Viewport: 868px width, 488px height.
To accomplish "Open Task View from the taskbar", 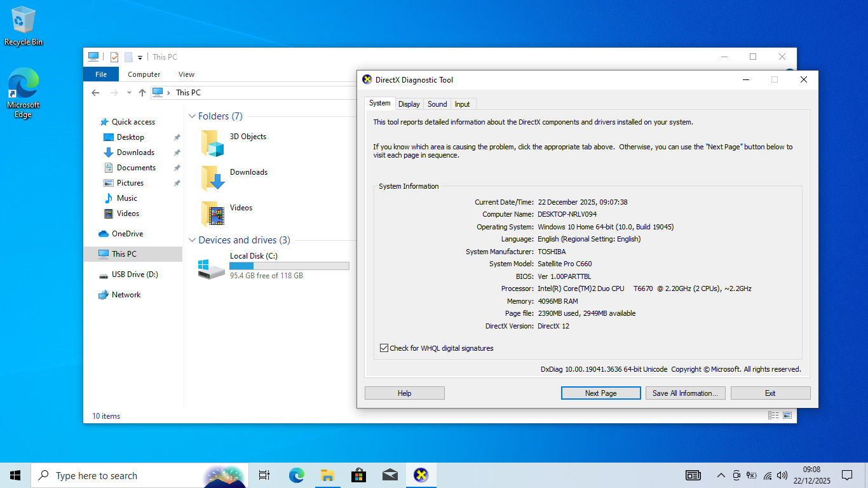I will pos(264,475).
